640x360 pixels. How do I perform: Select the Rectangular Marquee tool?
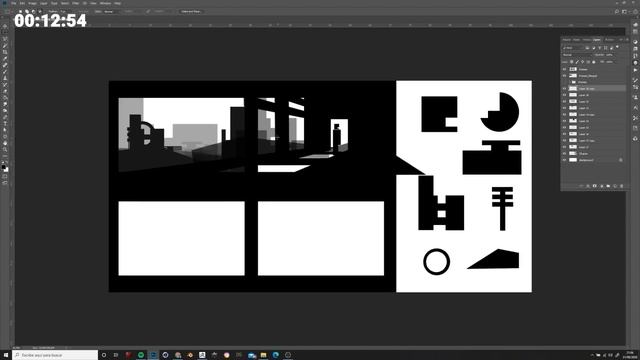click(5, 32)
